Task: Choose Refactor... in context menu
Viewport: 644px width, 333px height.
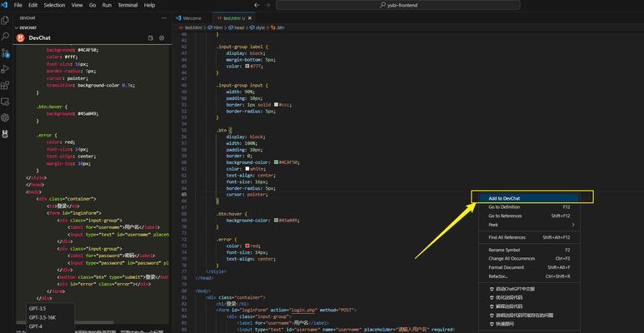Action: click(x=529, y=276)
